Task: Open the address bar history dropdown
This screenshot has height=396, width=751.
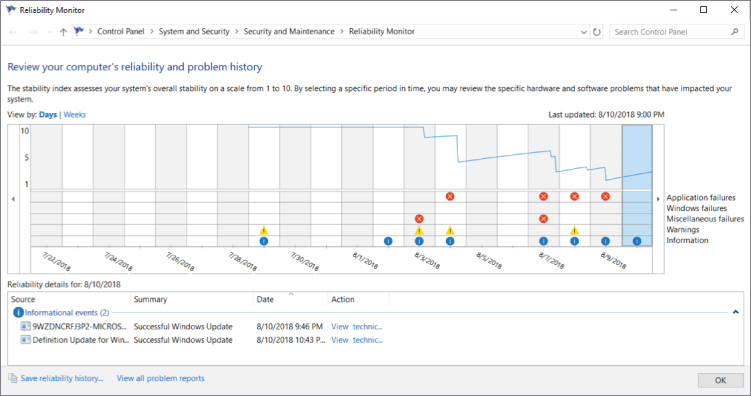Action: point(583,32)
